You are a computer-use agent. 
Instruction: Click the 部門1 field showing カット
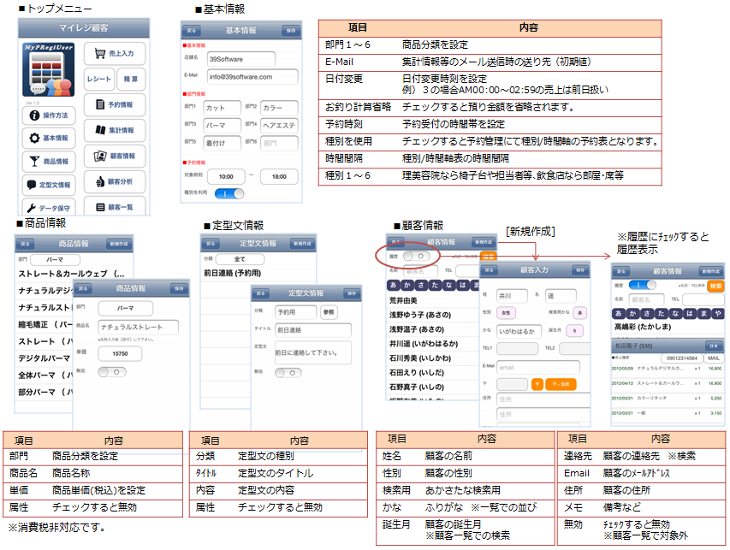(x=222, y=108)
